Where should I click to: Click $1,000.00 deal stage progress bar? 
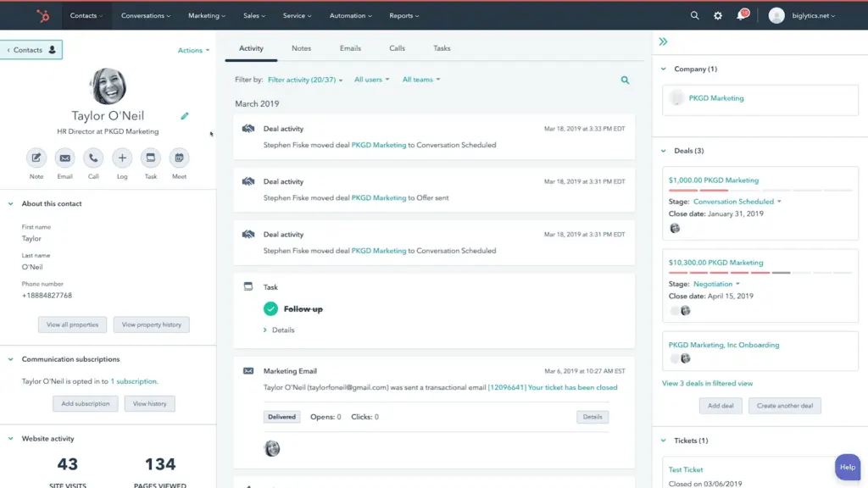(x=759, y=191)
